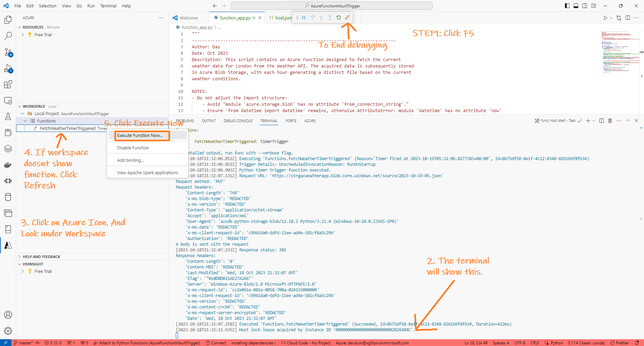Open errors and warnings count in status bar

coord(53,343)
